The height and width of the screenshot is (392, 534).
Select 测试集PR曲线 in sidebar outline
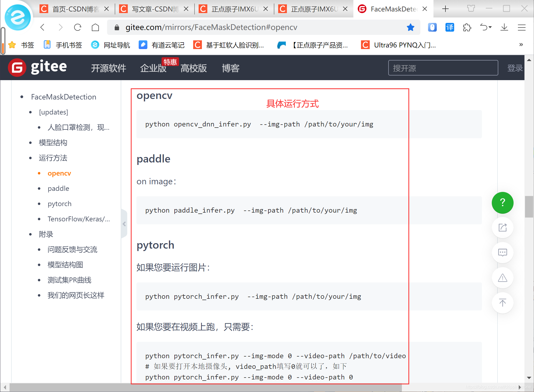69,280
